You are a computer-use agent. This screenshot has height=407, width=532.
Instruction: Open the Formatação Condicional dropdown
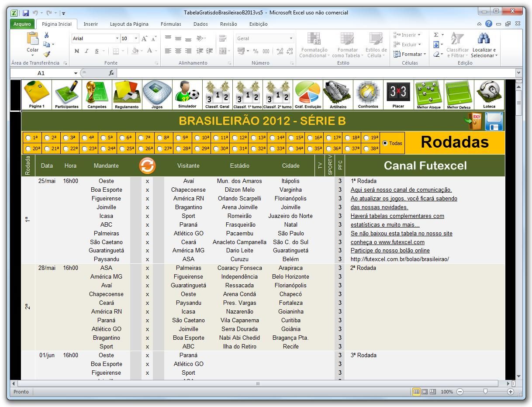[x=314, y=45]
